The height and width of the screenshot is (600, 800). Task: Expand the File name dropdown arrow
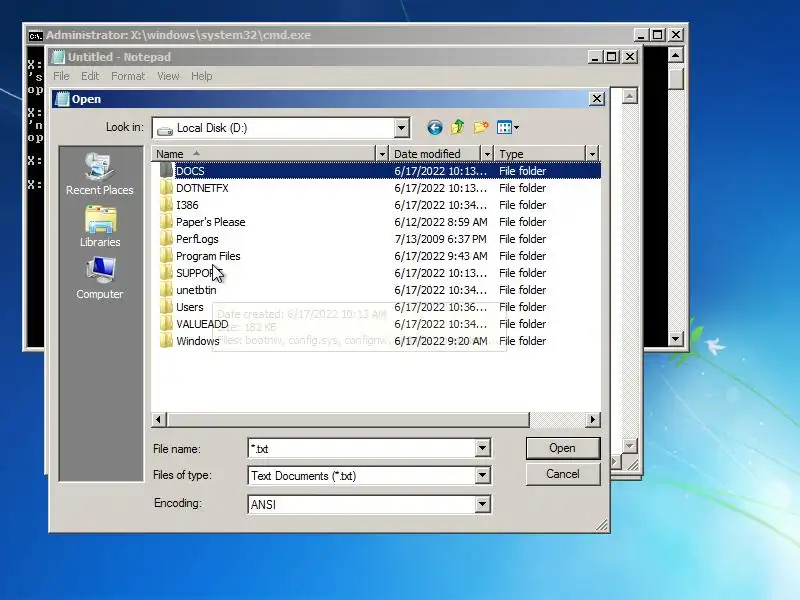point(483,448)
